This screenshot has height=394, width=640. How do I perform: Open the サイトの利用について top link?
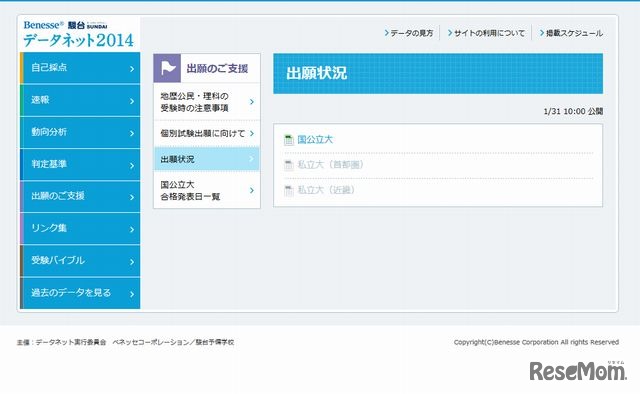tap(487, 33)
